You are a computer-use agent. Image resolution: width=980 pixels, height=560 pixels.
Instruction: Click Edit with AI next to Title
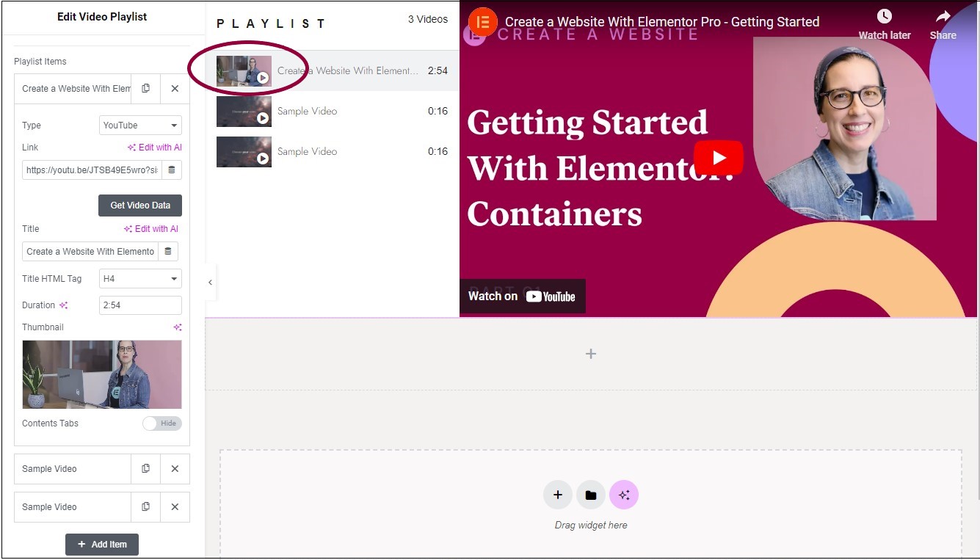click(x=151, y=229)
